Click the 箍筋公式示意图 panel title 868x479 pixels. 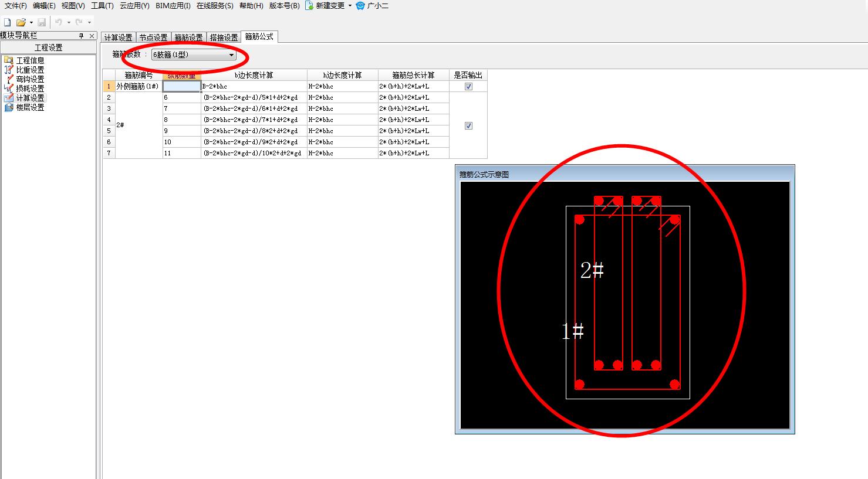coord(484,174)
